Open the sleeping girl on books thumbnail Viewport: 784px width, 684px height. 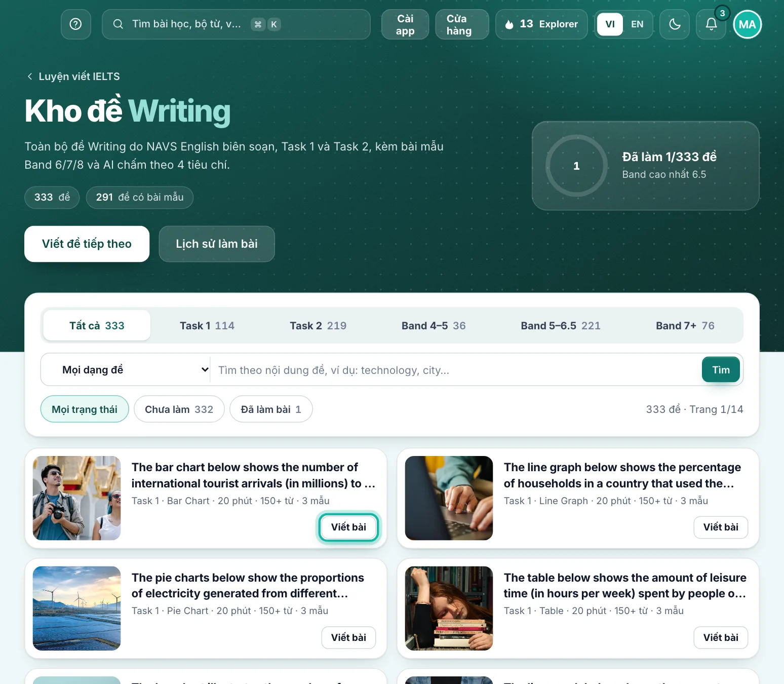click(x=449, y=608)
